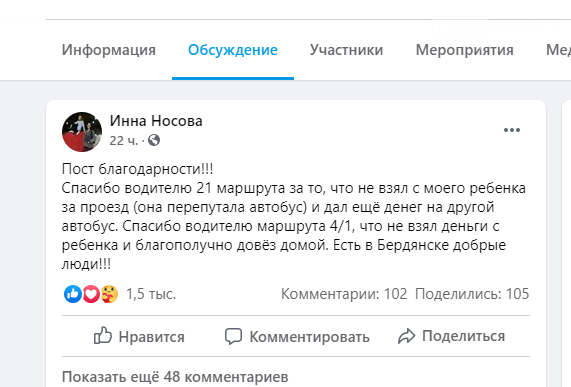This screenshot has height=387, width=571.
Task: Click the globe public audience icon
Action: point(154,140)
